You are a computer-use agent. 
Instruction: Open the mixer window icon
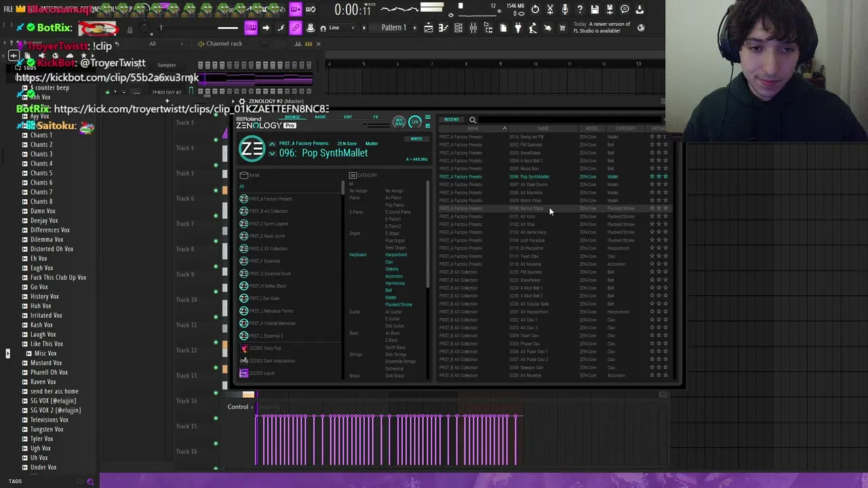pyautogui.click(x=473, y=28)
